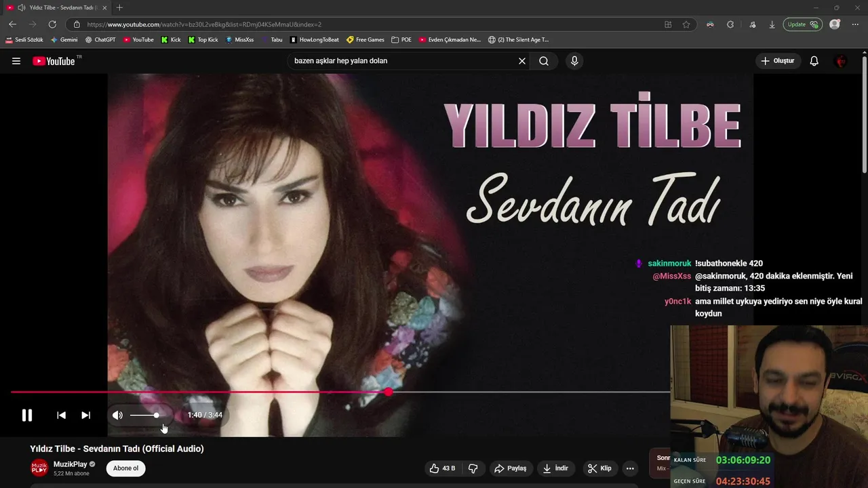Bookmark this page with star icon
The height and width of the screenshot is (488, 868).
coord(686,24)
